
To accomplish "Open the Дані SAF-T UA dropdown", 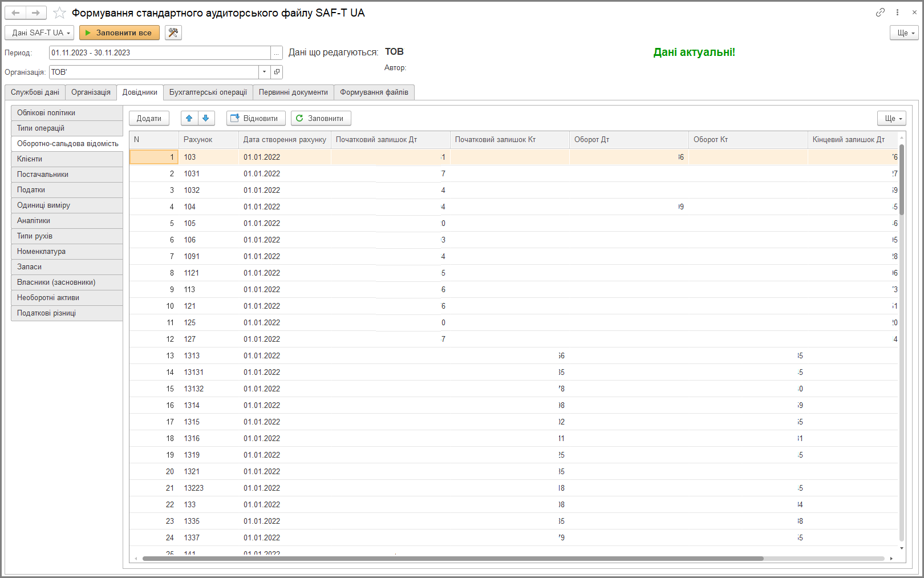I will (x=39, y=33).
